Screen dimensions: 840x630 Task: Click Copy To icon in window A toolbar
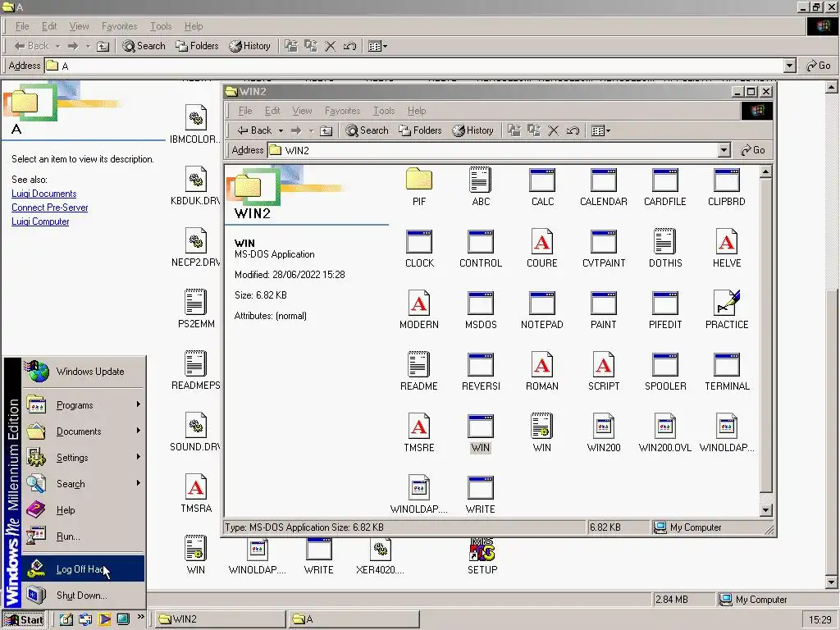coord(311,46)
